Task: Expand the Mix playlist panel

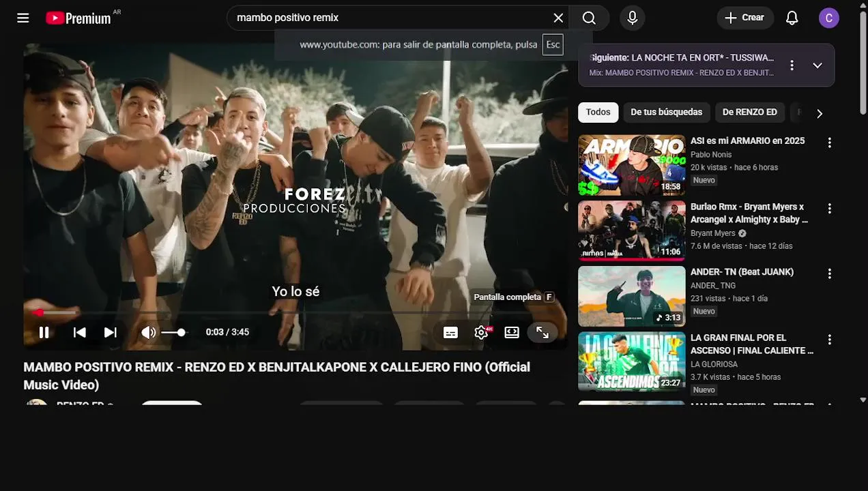Action: point(818,65)
